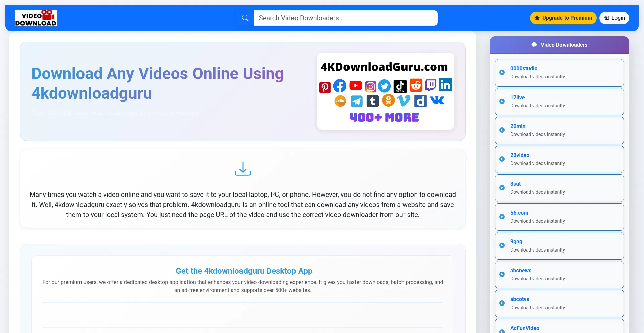This screenshot has width=644, height=333.
Task: Click the Upgrade to Premium button
Action: (x=563, y=18)
